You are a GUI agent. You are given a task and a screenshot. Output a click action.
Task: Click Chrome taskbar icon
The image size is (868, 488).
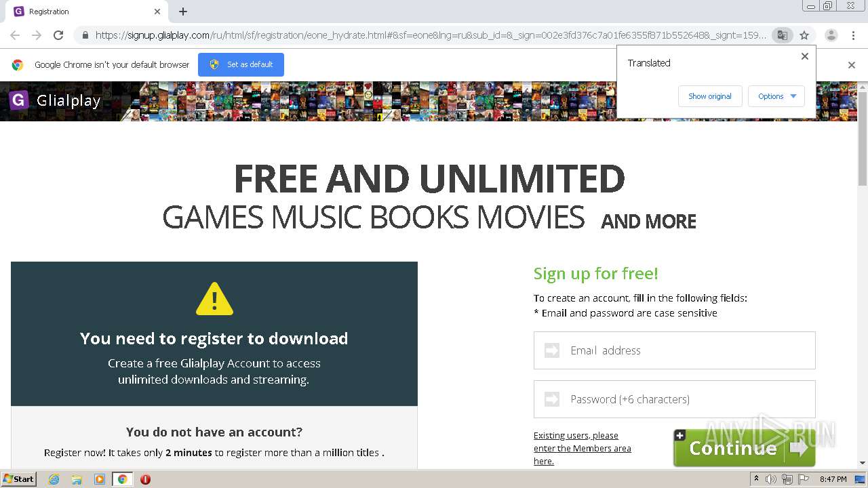pyautogui.click(x=122, y=479)
